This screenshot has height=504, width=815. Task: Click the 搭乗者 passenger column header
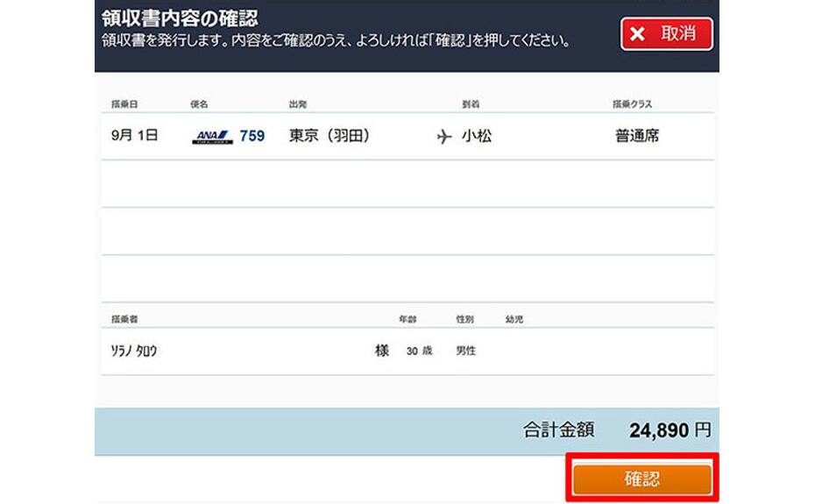pyautogui.click(x=124, y=320)
